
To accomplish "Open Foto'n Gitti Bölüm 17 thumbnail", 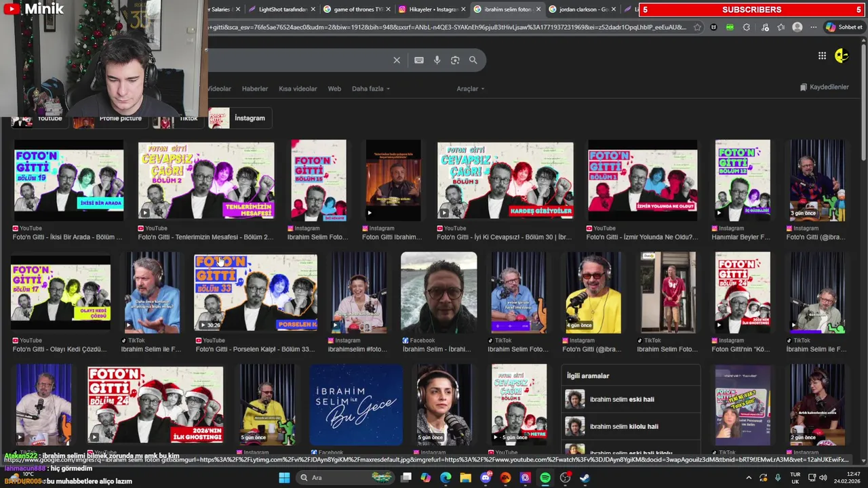I will coord(60,293).
